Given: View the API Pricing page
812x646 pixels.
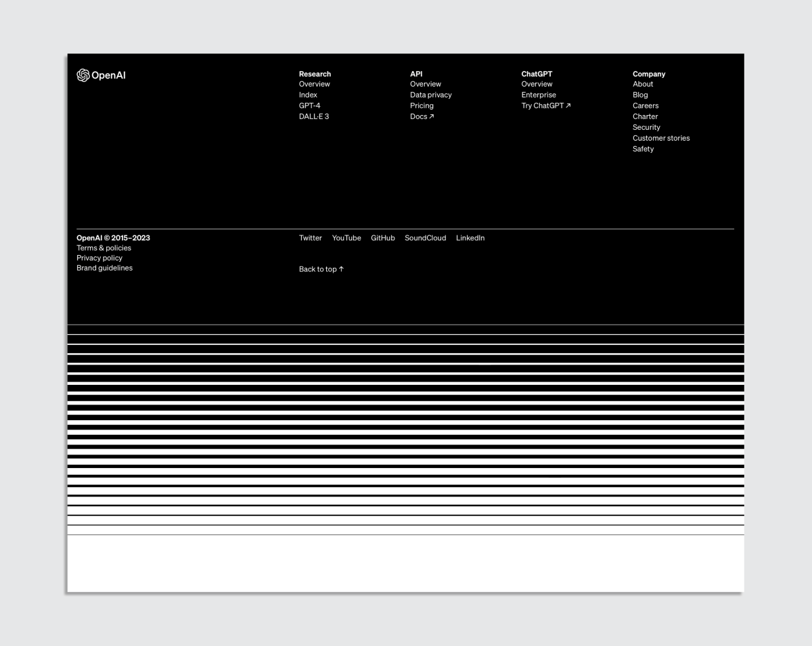Looking at the screenshot, I should coord(422,106).
